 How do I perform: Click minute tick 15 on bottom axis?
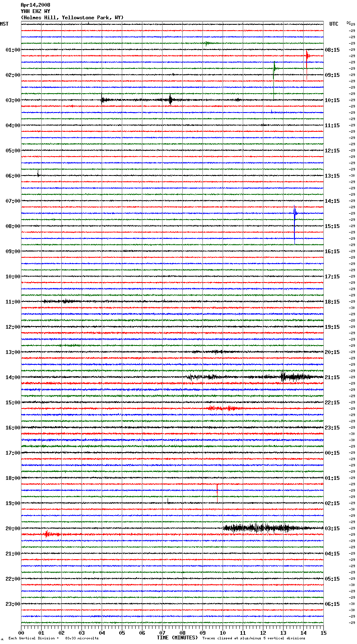click(323, 633)
